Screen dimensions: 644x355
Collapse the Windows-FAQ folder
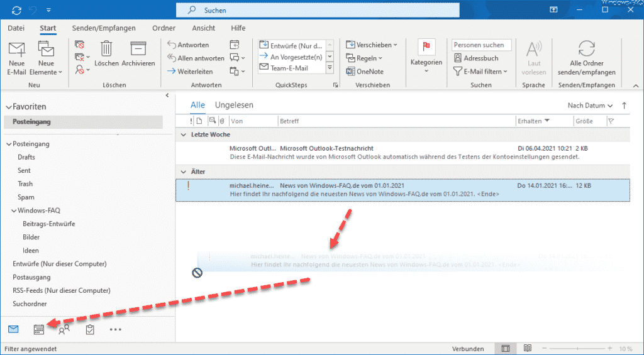(x=14, y=210)
